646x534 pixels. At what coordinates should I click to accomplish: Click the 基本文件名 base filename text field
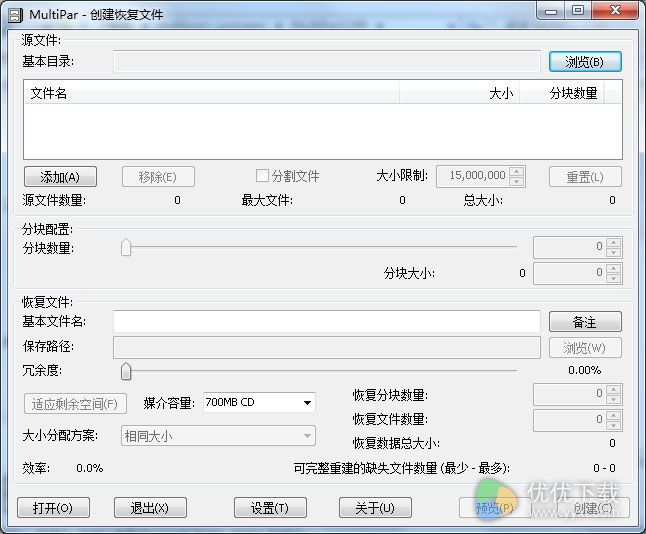[327, 321]
